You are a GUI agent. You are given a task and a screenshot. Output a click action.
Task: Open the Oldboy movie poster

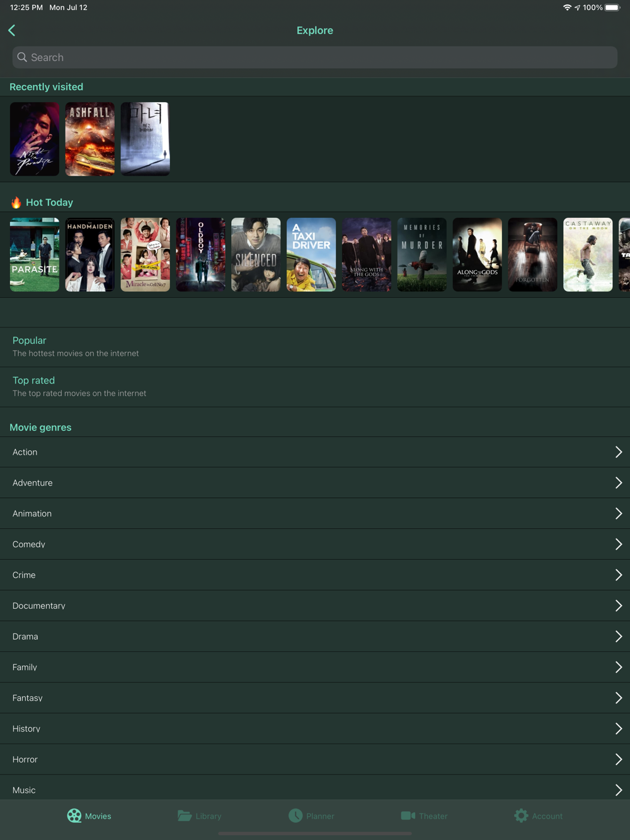pos(201,254)
